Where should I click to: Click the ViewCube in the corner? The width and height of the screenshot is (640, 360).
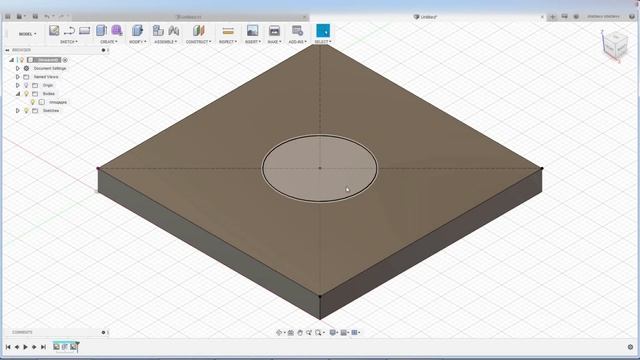tap(615, 45)
